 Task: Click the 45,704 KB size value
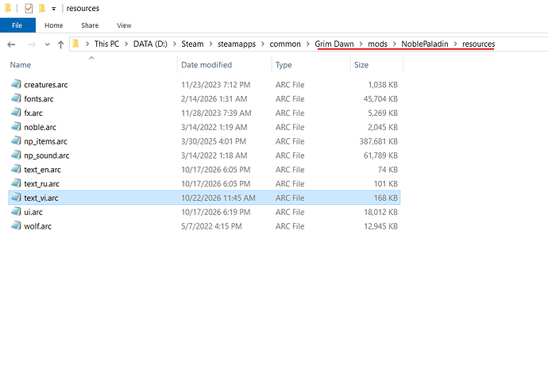click(x=380, y=98)
